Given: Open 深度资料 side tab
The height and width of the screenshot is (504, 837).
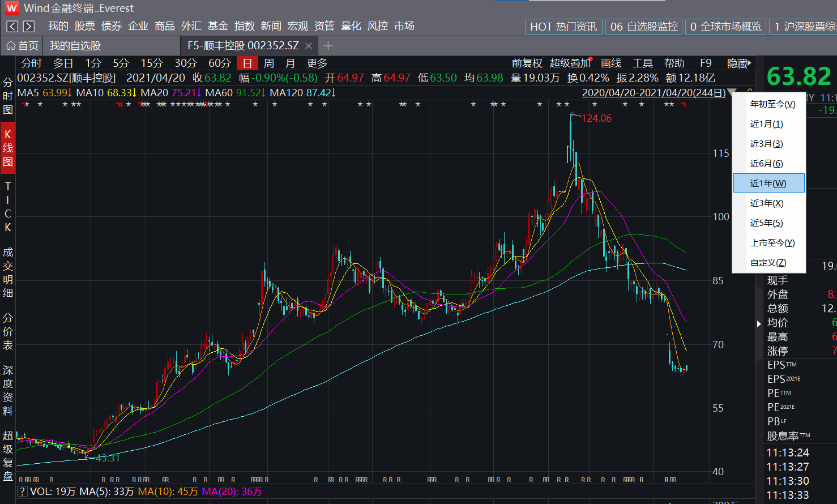Looking at the screenshot, I should click(x=8, y=390).
